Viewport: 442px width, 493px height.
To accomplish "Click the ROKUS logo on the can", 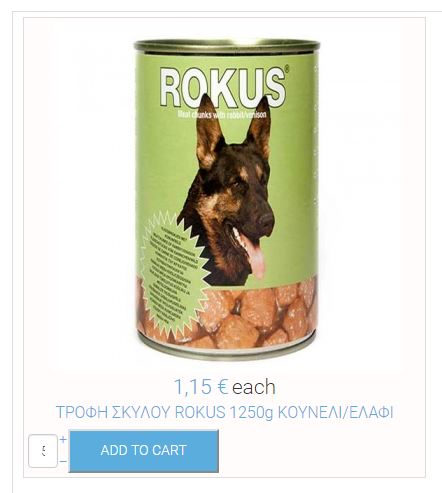I will [222, 88].
